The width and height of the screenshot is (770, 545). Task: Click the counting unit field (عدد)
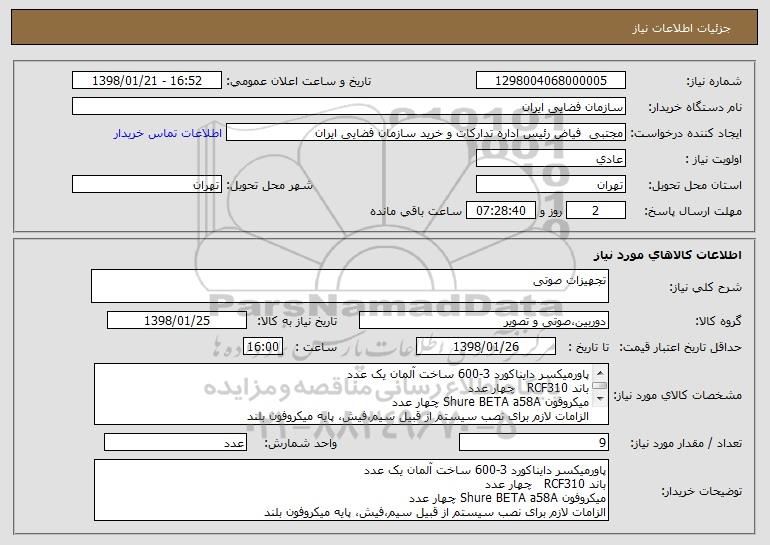click(x=175, y=442)
